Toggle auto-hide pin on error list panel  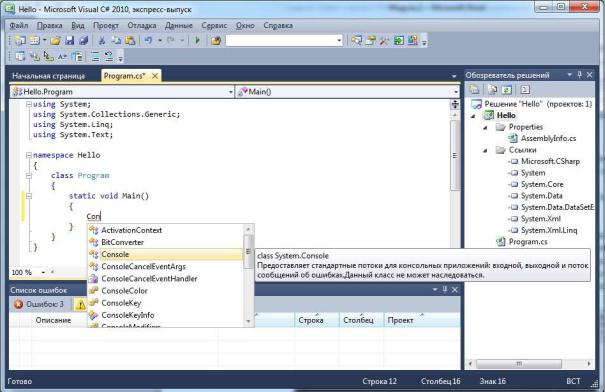tap(445, 289)
